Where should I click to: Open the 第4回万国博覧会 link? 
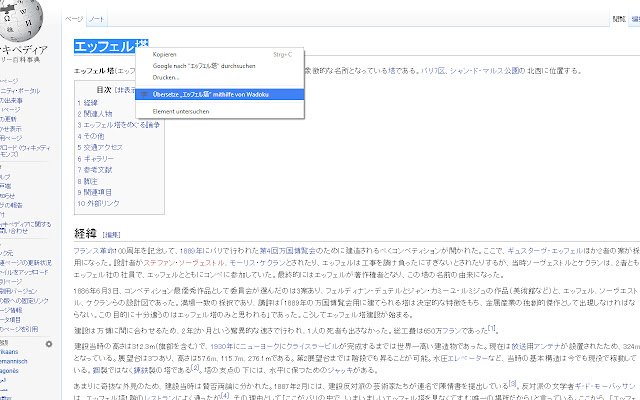[288, 251]
